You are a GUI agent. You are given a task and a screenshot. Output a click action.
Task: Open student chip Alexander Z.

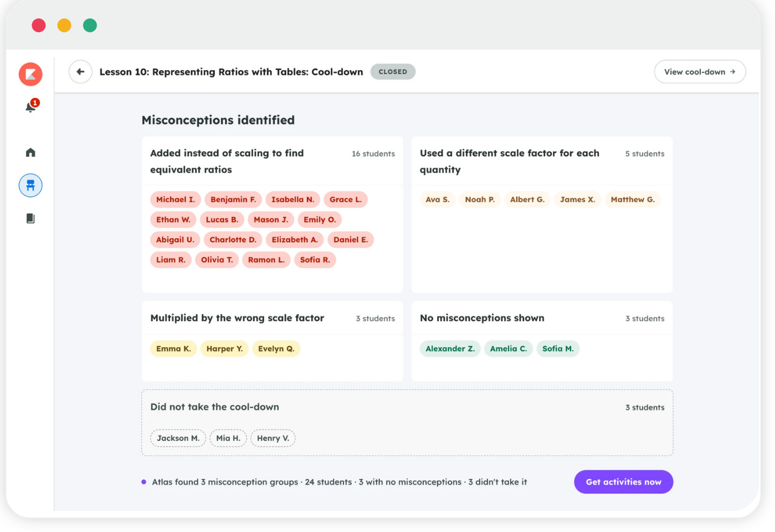[x=450, y=348]
